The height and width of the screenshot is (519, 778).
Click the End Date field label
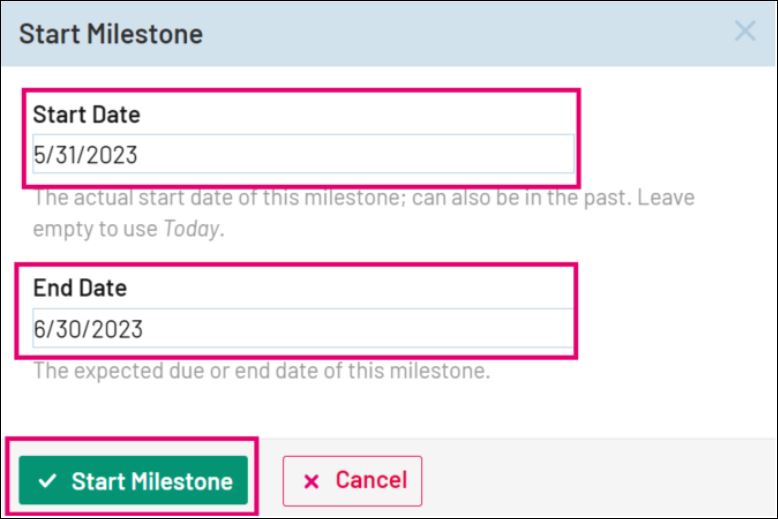[x=80, y=288]
